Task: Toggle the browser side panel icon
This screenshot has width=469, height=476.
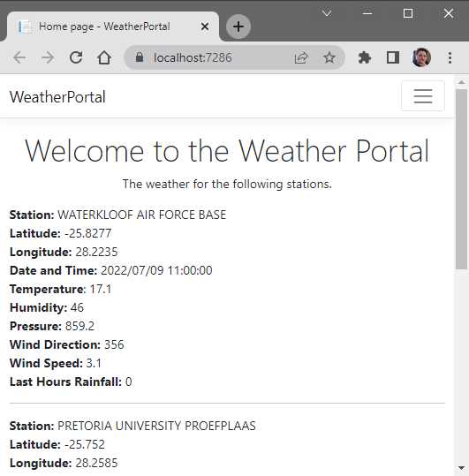Action: (x=392, y=57)
